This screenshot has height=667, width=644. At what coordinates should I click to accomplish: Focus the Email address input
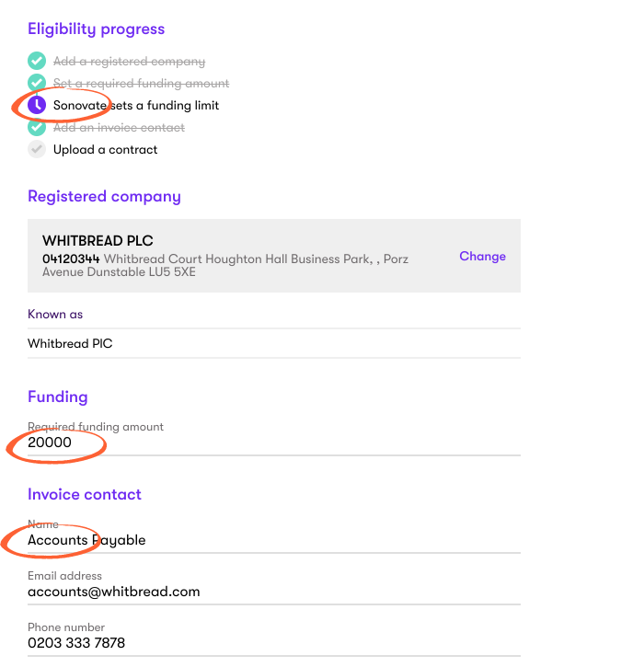[273, 592]
